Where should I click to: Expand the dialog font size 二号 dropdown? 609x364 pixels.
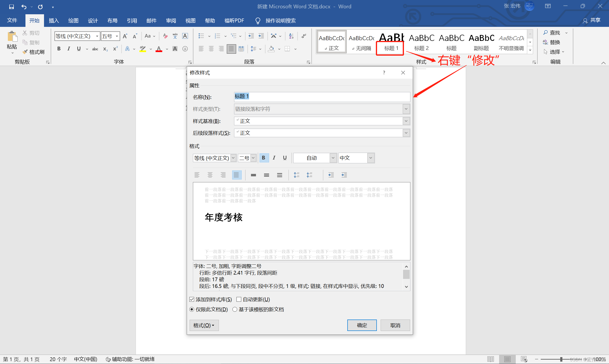pos(253,158)
